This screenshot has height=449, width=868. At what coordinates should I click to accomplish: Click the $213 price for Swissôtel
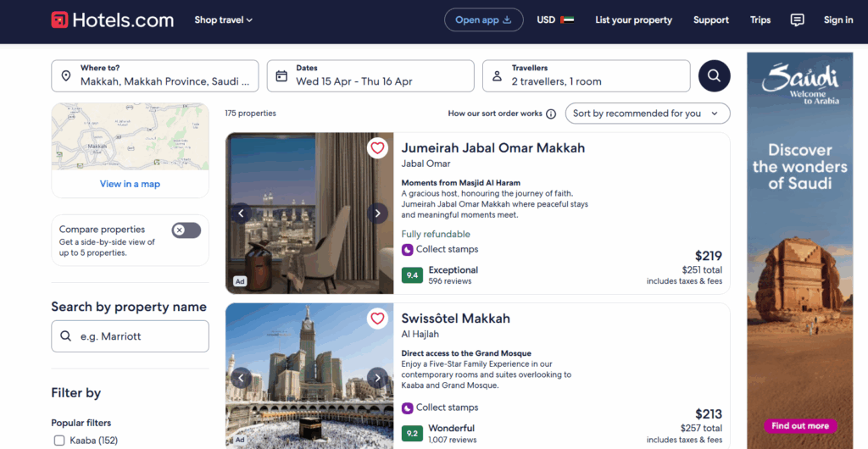tap(709, 414)
